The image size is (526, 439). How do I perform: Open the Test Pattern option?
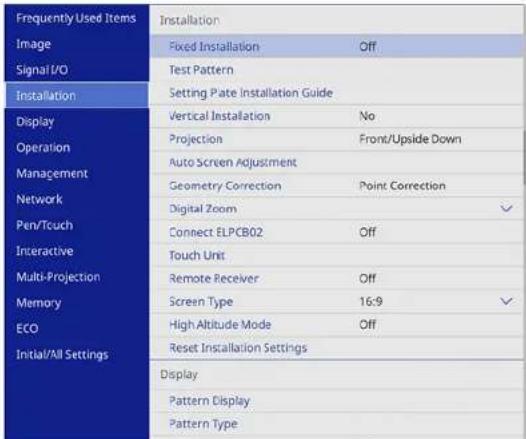[x=337, y=70]
